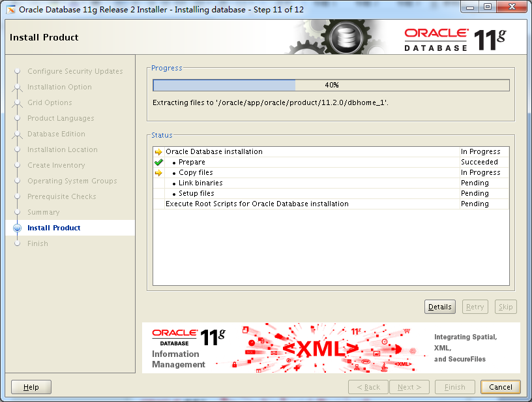Select the Finish step in sidebar
This screenshot has height=402, width=532.
click(x=38, y=243)
